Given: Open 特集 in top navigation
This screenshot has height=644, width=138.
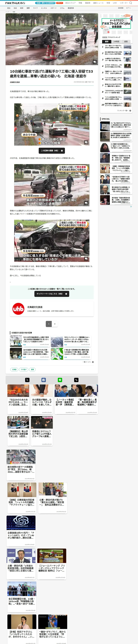Looking at the screenshot, I should click(x=80, y=3).
